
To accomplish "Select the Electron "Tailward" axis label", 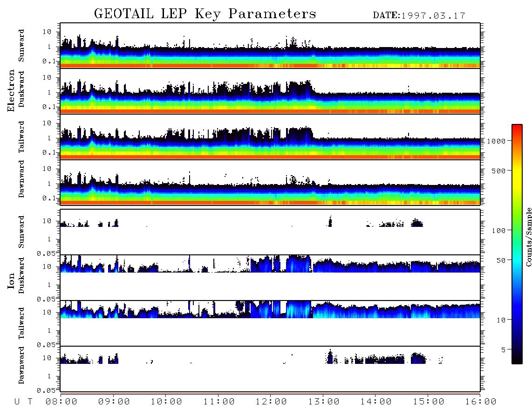I will pos(21,137).
